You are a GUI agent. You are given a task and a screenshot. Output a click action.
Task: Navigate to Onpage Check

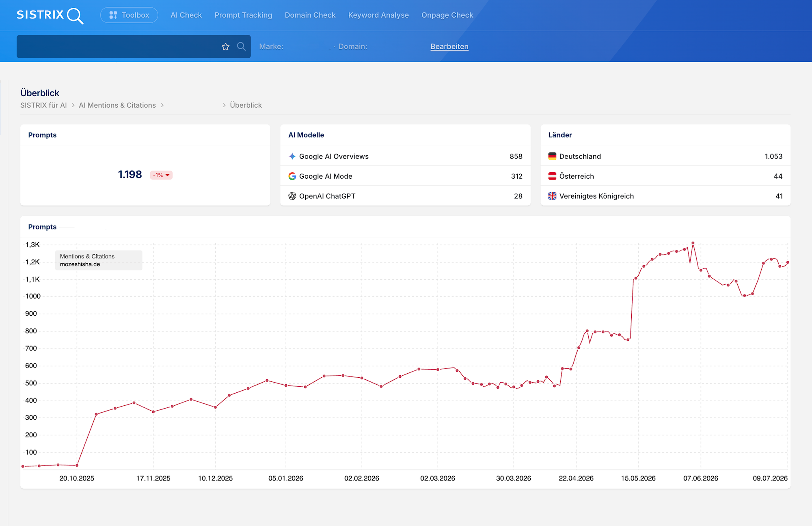coord(447,15)
